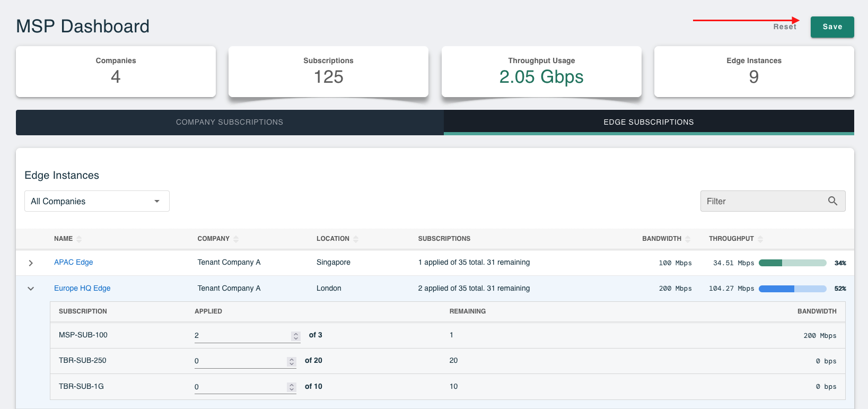Sort by the BANDWIDTH column arrows
The height and width of the screenshot is (409, 868).
pos(688,239)
